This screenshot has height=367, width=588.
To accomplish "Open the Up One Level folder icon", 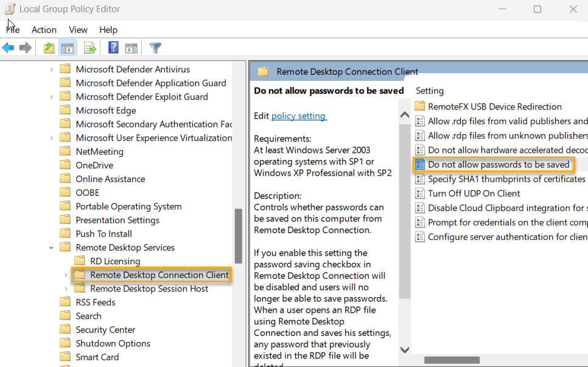I will click(x=48, y=47).
